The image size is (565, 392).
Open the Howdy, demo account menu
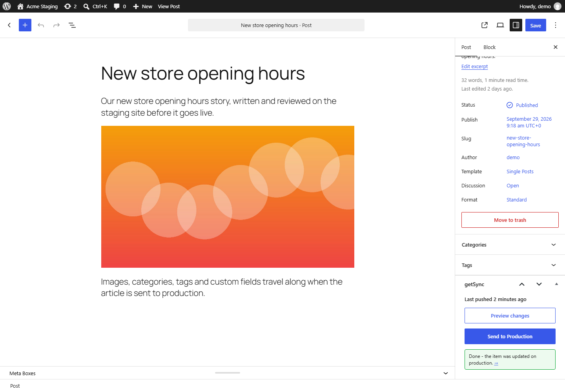click(x=540, y=6)
